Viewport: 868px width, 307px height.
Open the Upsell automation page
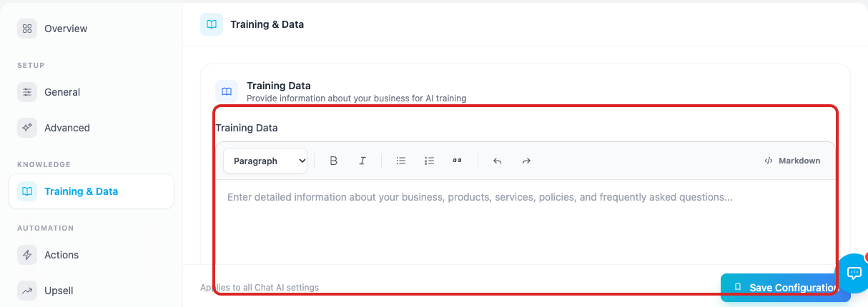click(x=91, y=291)
